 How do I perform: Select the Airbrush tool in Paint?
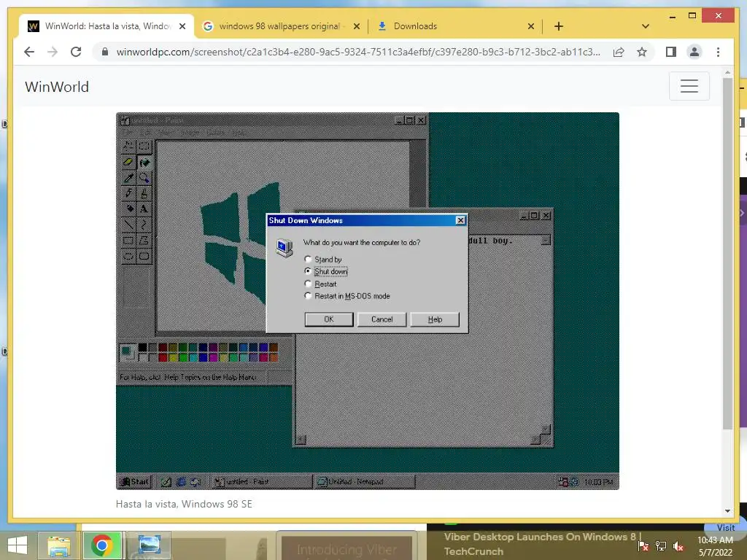coord(128,209)
